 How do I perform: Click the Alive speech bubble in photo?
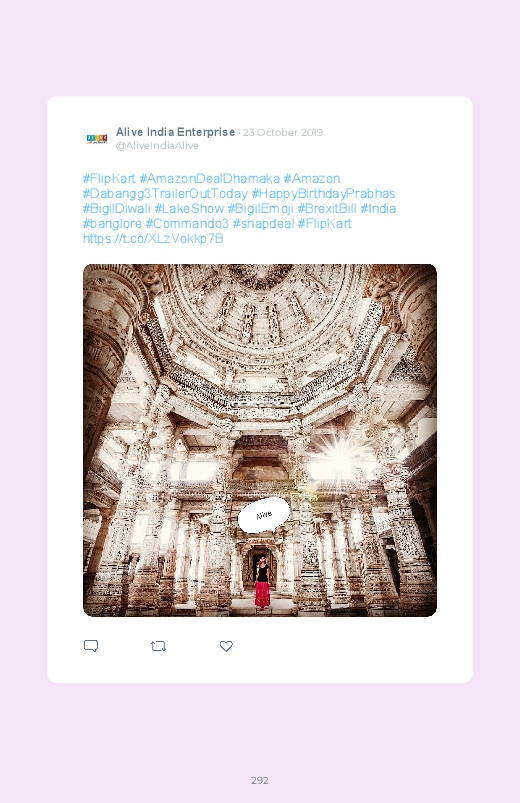coord(264,515)
